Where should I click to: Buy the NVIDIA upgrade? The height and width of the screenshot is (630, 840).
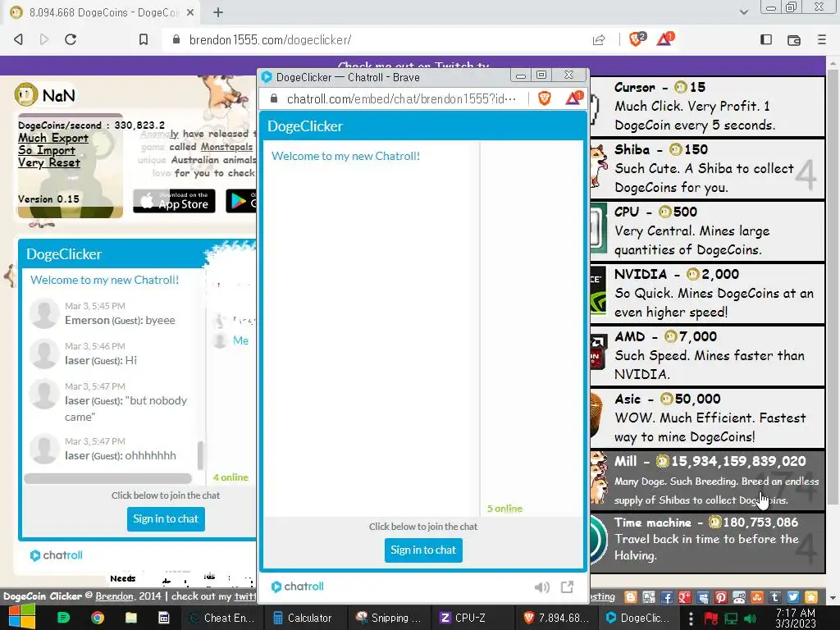pos(707,293)
